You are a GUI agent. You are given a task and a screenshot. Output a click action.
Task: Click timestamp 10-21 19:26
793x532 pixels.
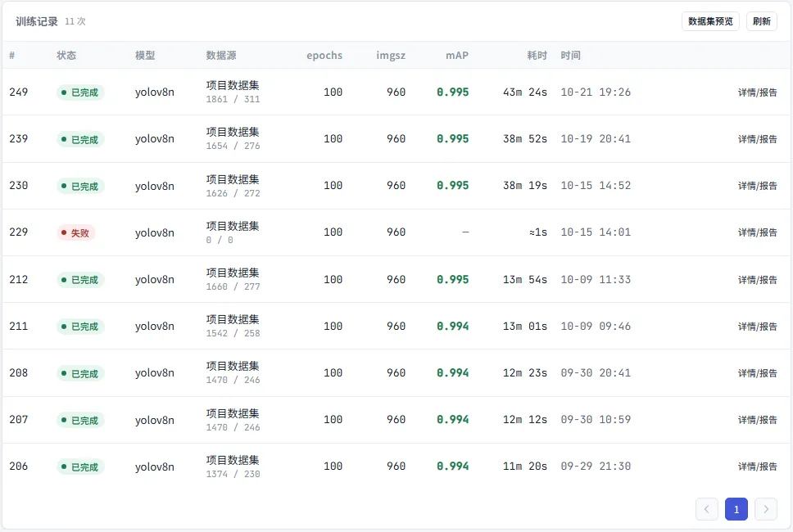tap(596, 92)
